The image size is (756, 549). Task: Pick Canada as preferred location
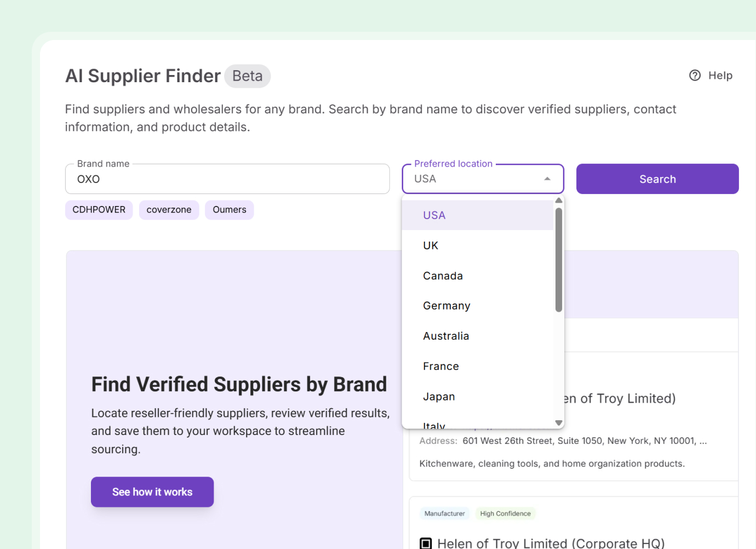pos(443,276)
